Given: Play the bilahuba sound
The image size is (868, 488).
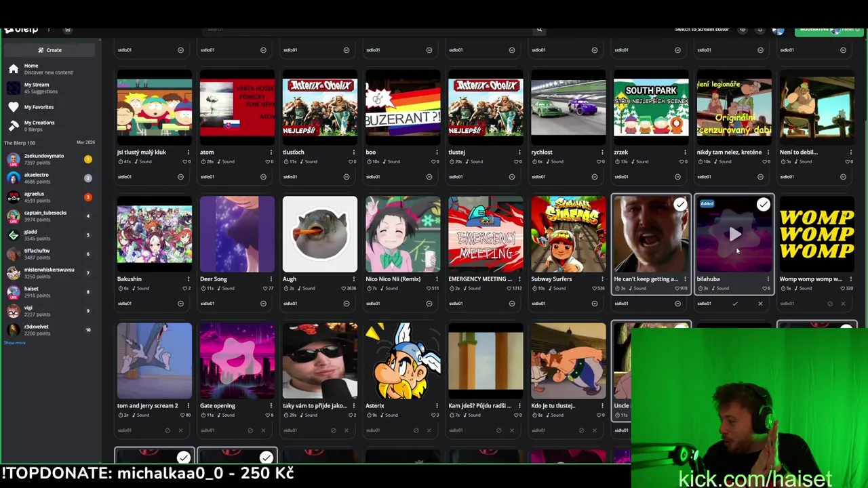Looking at the screenshot, I should pyautogui.click(x=735, y=235).
